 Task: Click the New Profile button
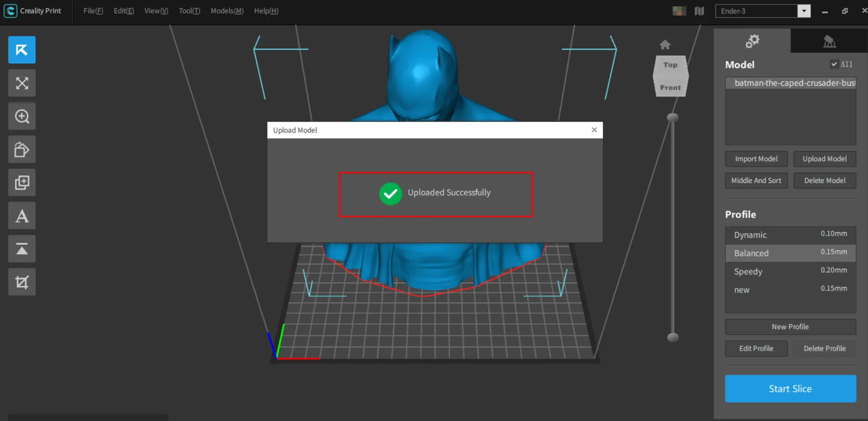coord(790,327)
